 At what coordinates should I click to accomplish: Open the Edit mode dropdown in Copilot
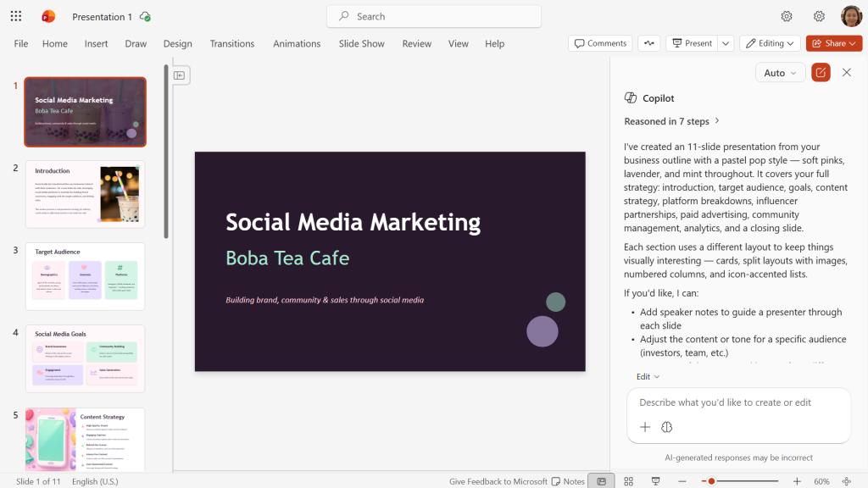coord(648,377)
